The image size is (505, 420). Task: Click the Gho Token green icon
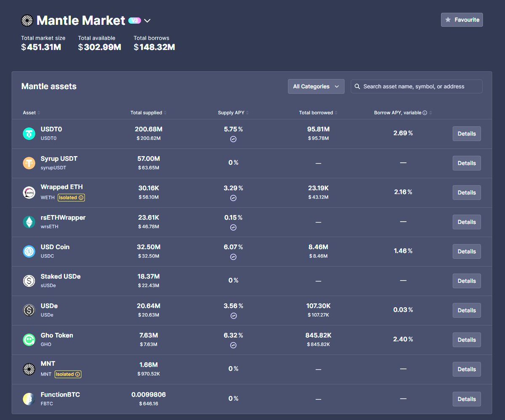(29, 340)
